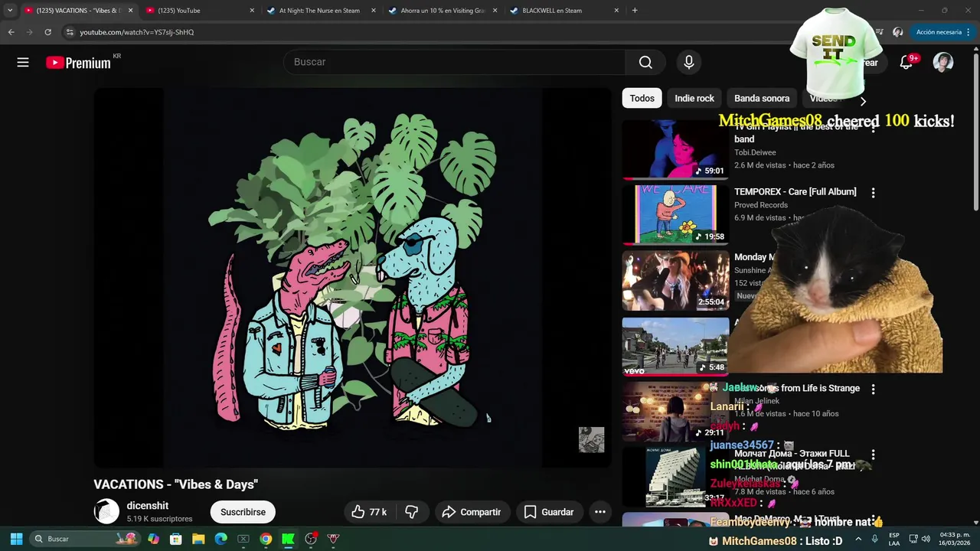
Task: Select the Indie rock filter chip
Action: [694, 98]
